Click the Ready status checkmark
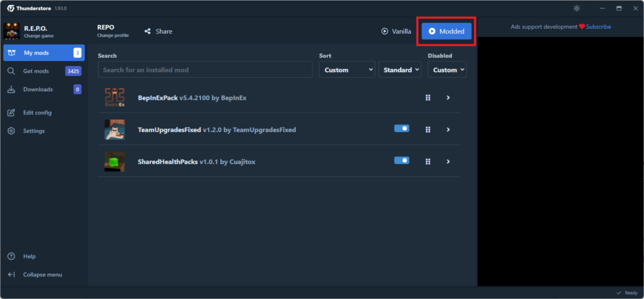 pyautogui.click(x=619, y=293)
